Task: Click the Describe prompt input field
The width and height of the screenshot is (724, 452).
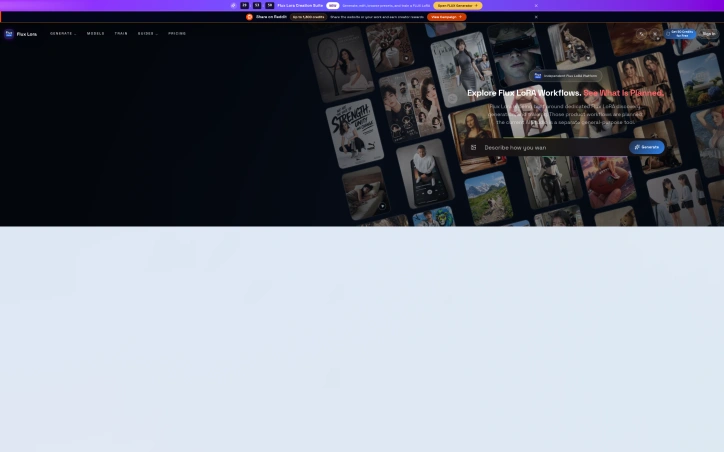Action: click(554, 147)
